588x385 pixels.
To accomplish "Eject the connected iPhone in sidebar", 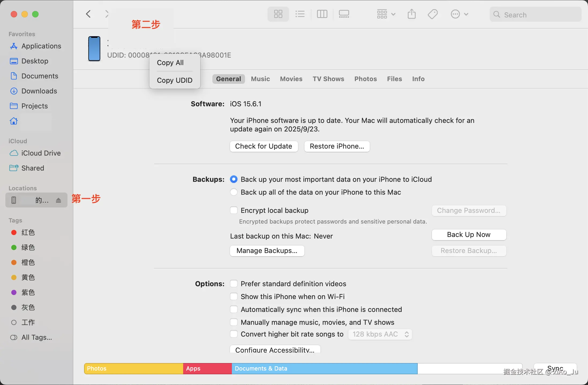I will pos(59,200).
